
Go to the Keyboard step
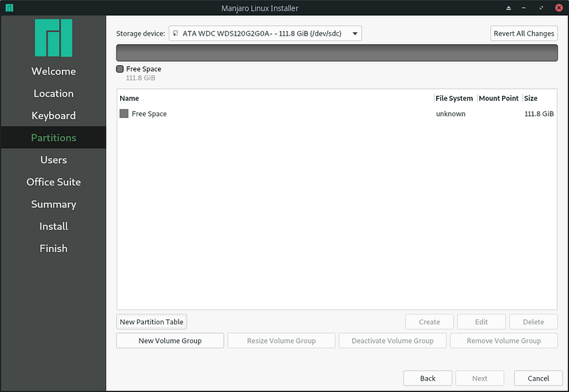pos(53,115)
